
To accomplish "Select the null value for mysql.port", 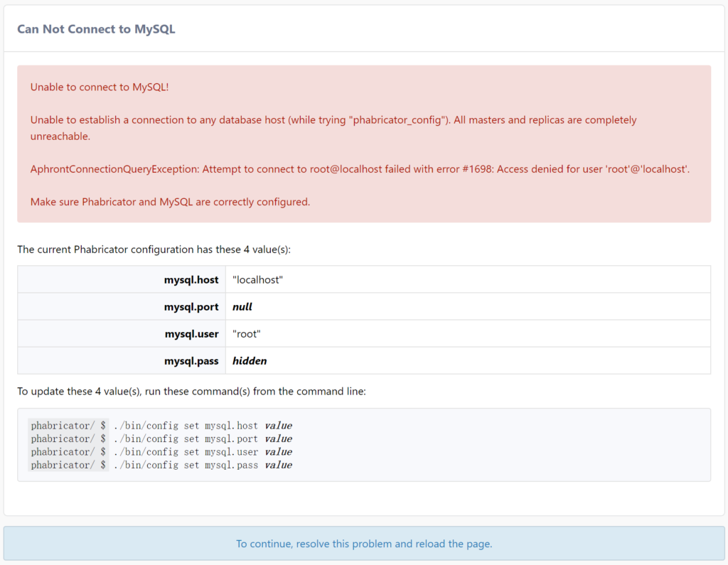I will tap(242, 307).
